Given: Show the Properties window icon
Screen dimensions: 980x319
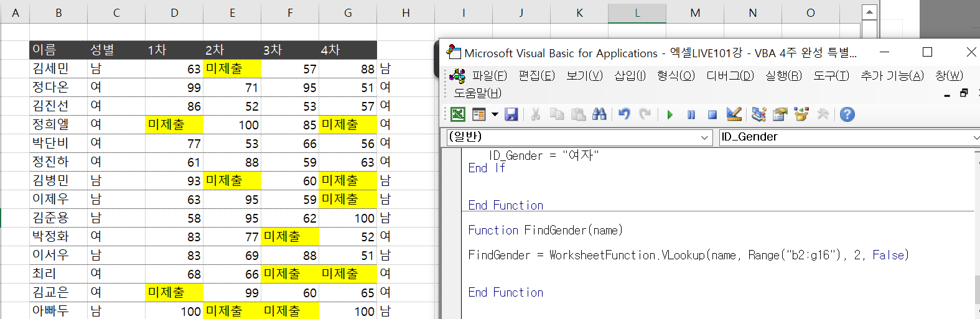Looking at the screenshot, I should click(x=780, y=114).
